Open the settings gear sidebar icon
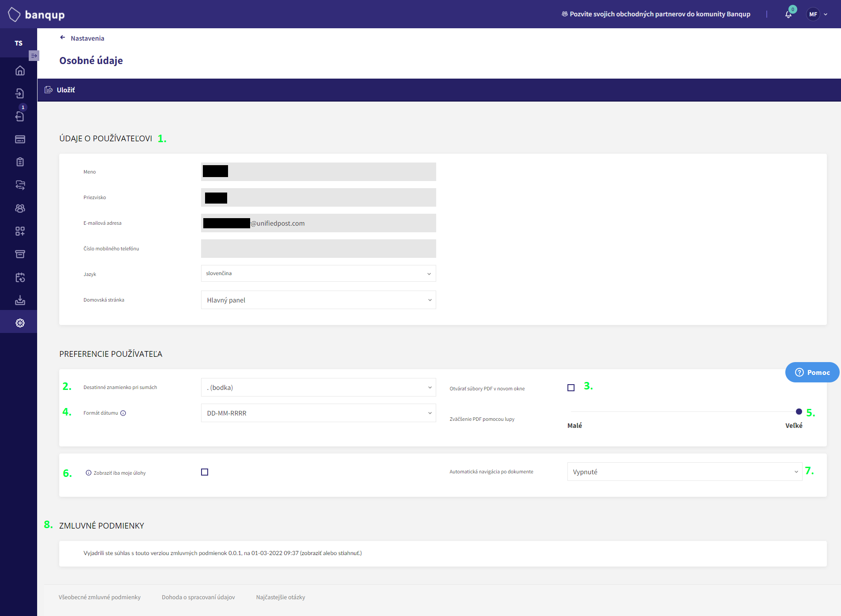 20,323
